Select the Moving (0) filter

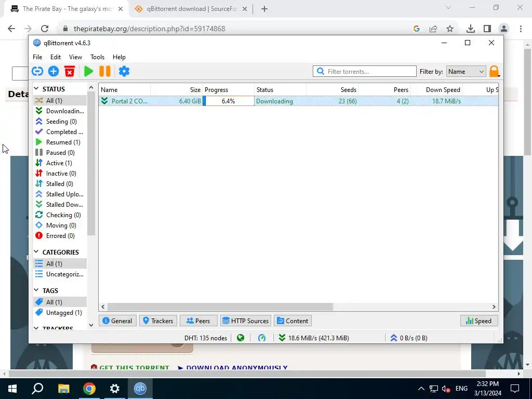tap(60, 225)
